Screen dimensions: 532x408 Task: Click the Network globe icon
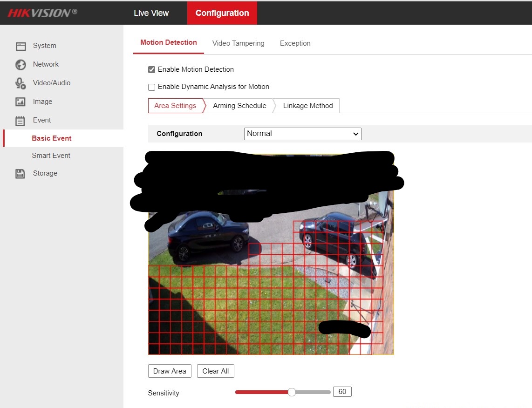pyautogui.click(x=20, y=65)
